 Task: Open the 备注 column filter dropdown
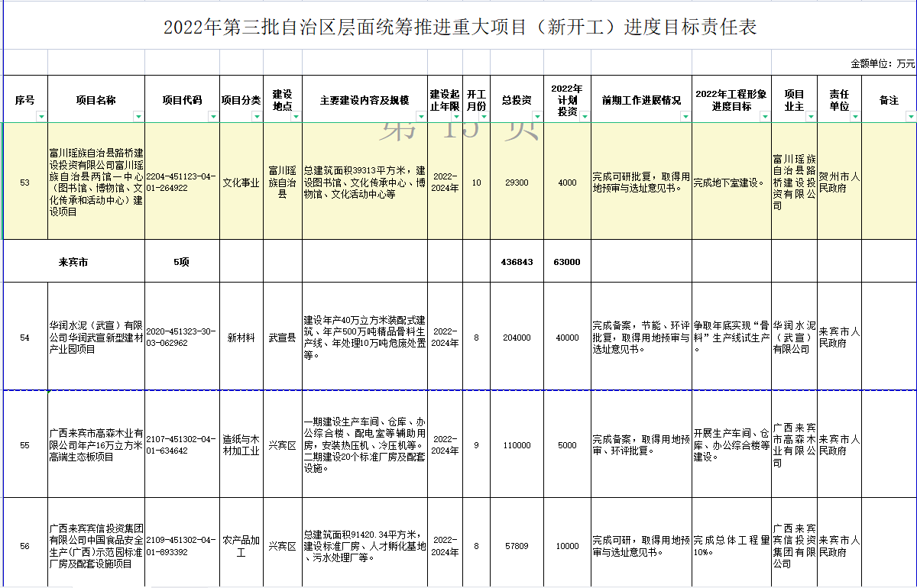click(911, 117)
